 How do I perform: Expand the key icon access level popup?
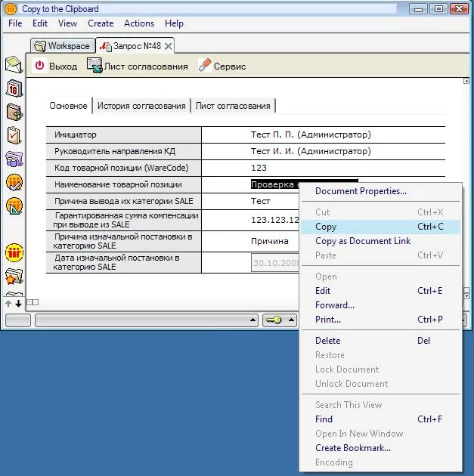coord(290,320)
